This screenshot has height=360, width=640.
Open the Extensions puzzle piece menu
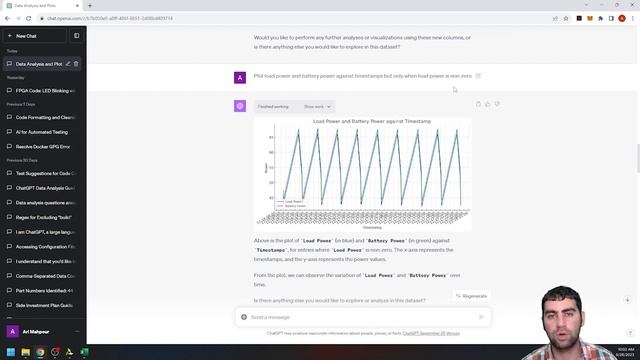tap(600, 18)
